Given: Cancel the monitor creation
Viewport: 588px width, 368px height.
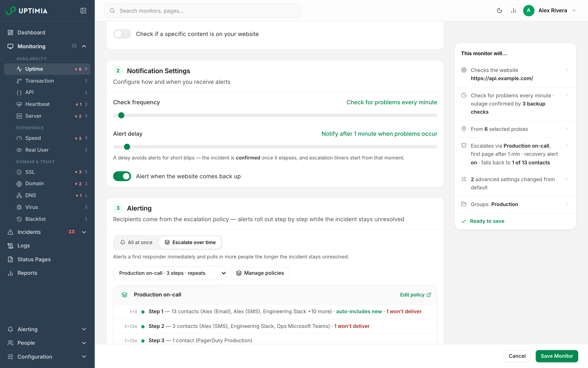Looking at the screenshot, I should (517, 356).
